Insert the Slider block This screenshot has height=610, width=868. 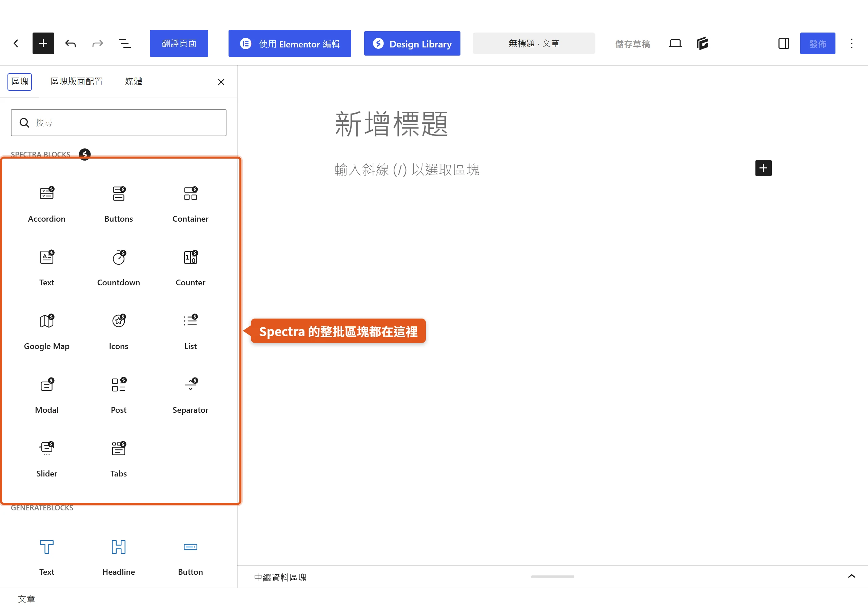(46, 459)
